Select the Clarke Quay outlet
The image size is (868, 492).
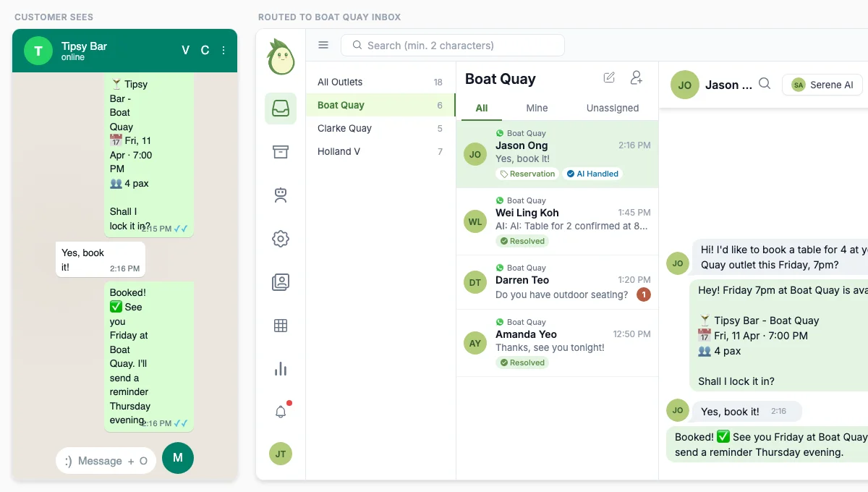point(344,128)
